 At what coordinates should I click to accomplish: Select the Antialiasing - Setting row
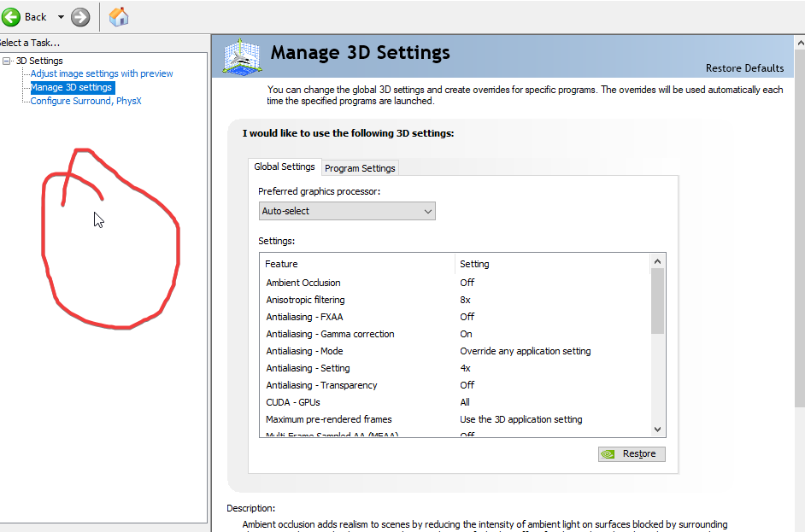(455, 368)
